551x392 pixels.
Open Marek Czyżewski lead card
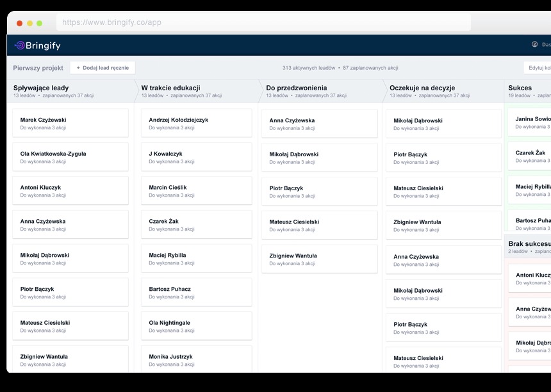pyautogui.click(x=70, y=123)
